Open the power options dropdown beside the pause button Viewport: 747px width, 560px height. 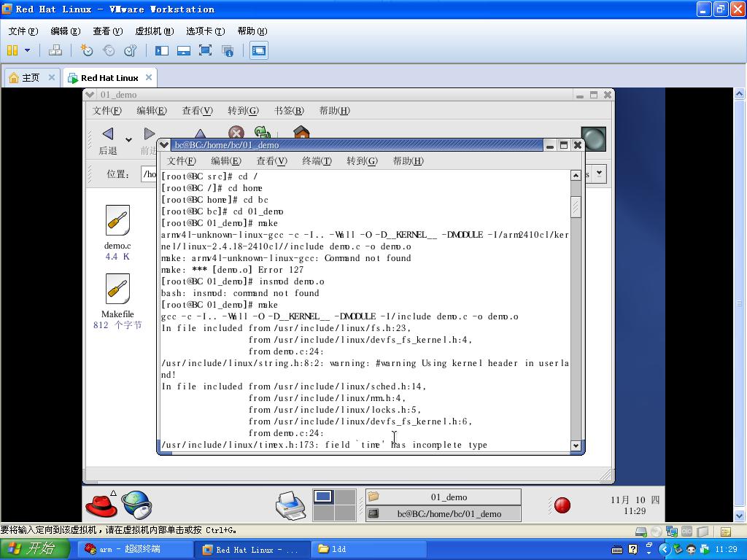click(x=28, y=50)
